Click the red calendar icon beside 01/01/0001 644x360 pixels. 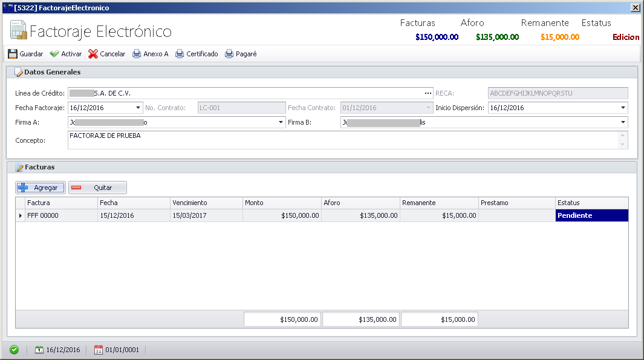pos(98,350)
